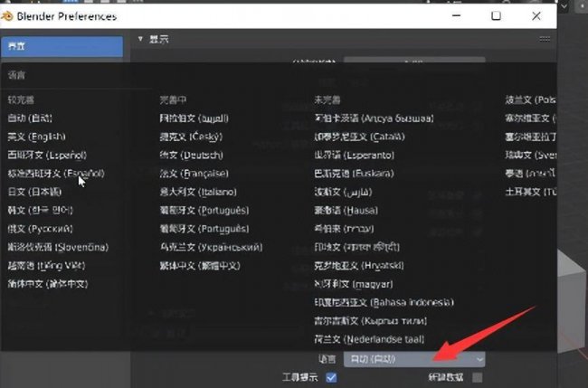Screen dimensions: 588x388
Task: Choose the Català language entry
Action: (360, 137)
